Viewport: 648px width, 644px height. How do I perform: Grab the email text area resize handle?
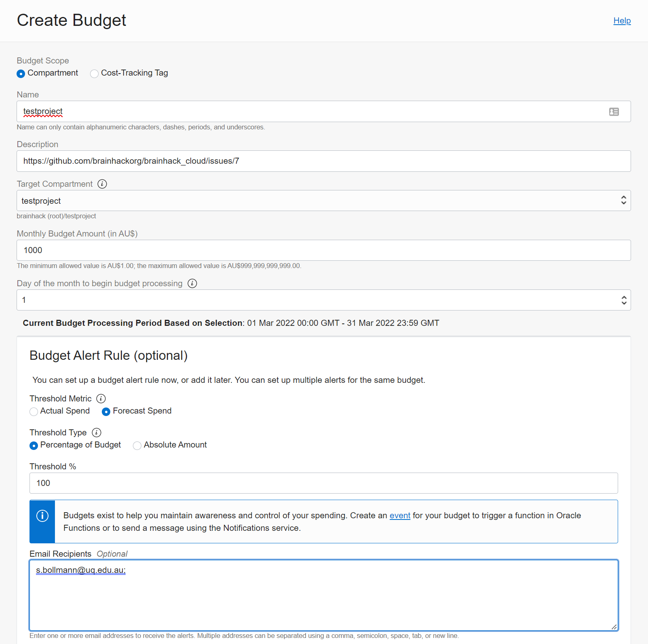click(614, 627)
